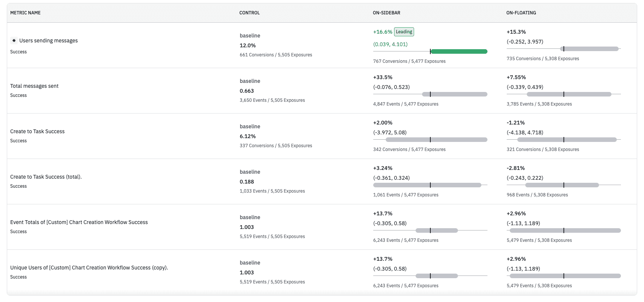Click the interval bar under -1.21%
Viewport: 644px width, 302px height.
tap(567, 140)
